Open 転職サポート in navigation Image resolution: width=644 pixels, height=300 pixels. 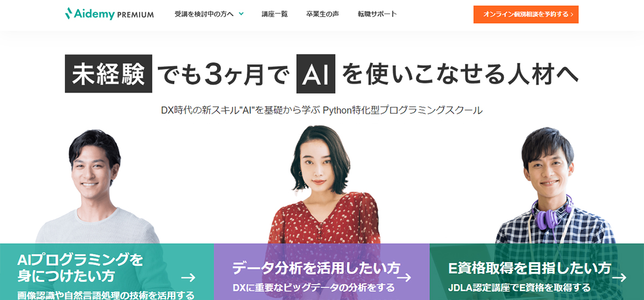377,14
